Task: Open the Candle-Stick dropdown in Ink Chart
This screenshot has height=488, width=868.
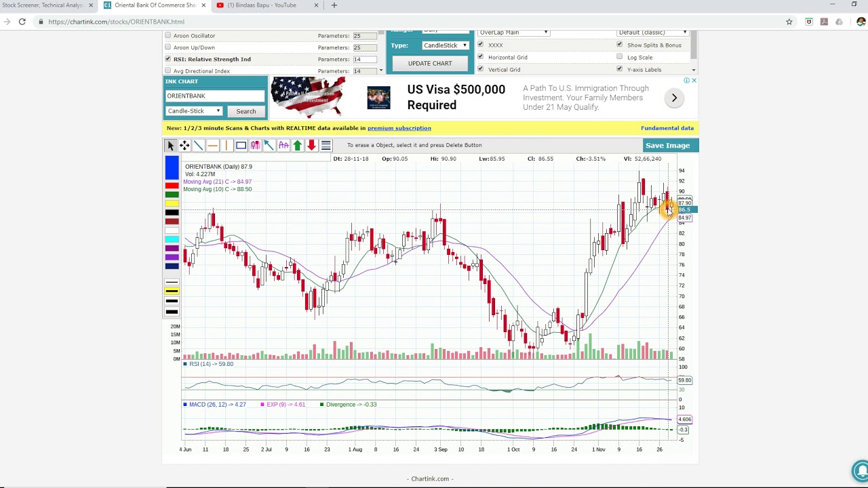Action: coord(194,111)
